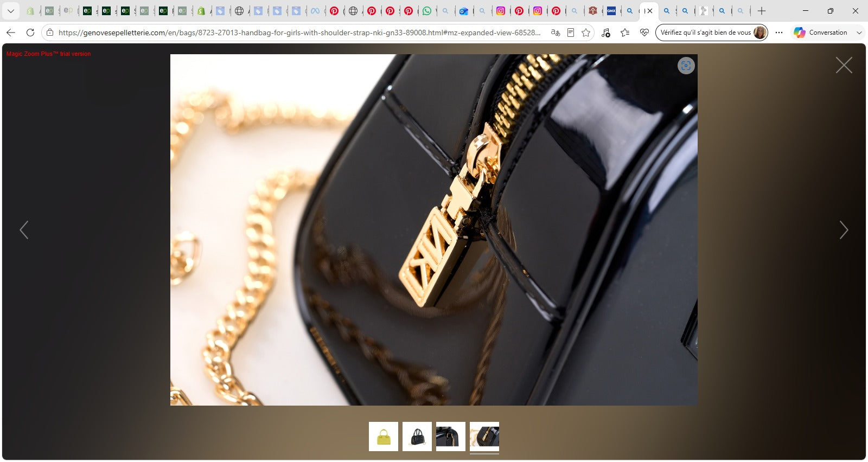Switch to the Meta browser tab

[315, 11]
